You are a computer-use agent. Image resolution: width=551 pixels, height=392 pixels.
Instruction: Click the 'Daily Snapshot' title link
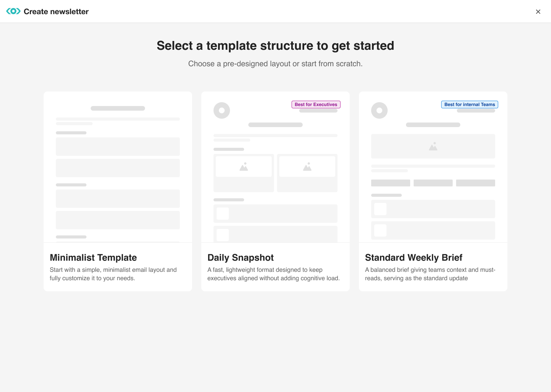pyautogui.click(x=240, y=258)
